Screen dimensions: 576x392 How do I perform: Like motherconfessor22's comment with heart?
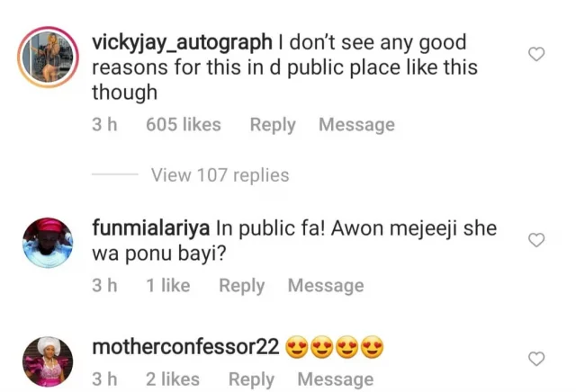pyautogui.click(x=535, y=359)
